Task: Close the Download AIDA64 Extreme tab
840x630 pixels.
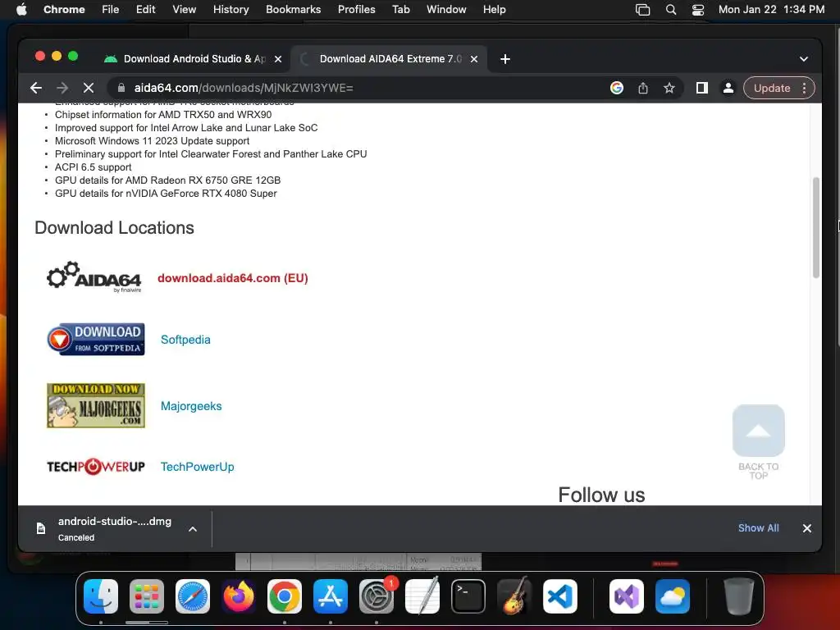Action: click(x=474, y=59)
